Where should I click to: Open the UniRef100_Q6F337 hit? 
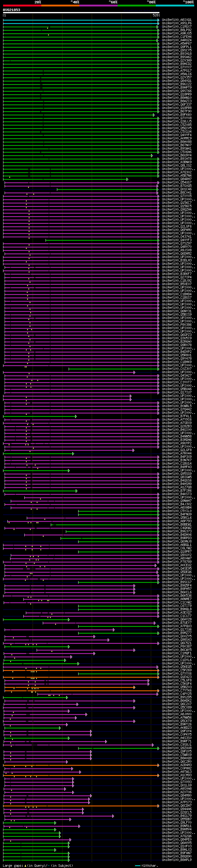point(176,105)
